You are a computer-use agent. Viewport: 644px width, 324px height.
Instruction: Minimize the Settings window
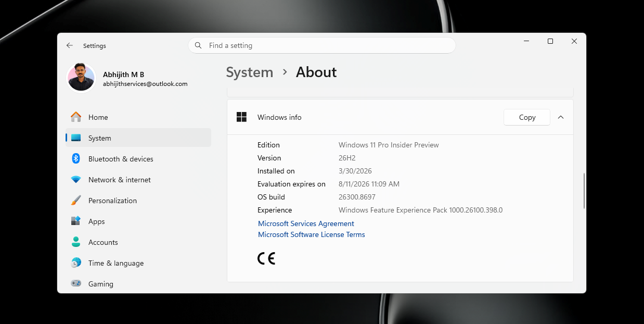pos(527,41)
